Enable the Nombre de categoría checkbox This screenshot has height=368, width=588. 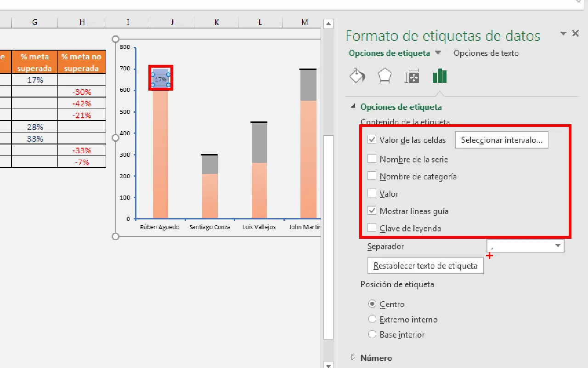pos(372,176)
